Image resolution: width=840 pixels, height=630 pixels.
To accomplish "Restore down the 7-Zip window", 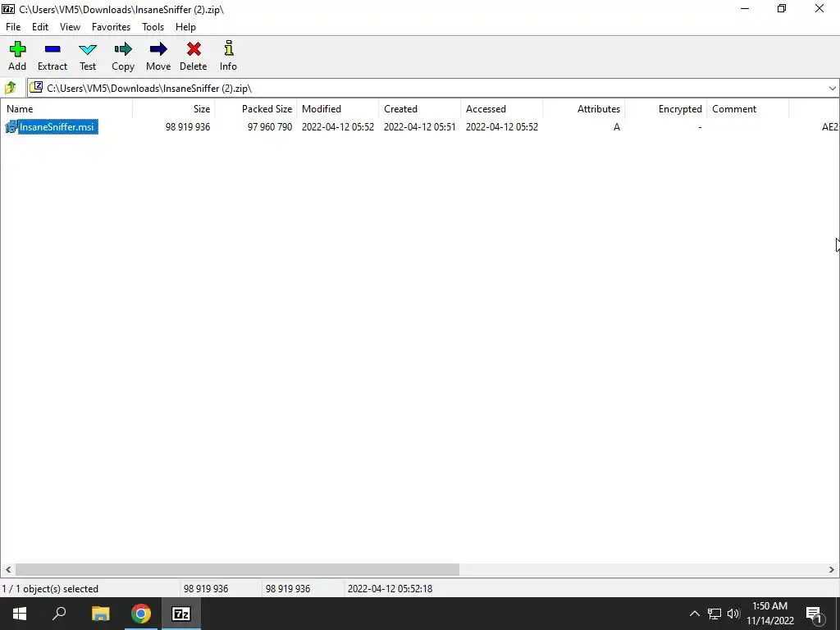I will click(782, 9).
